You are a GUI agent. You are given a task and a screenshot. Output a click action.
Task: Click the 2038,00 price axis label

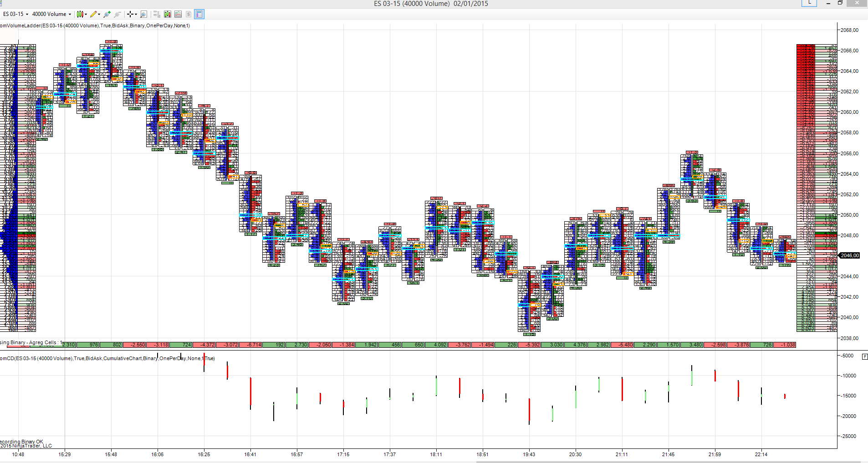click(x=849, y=338)
